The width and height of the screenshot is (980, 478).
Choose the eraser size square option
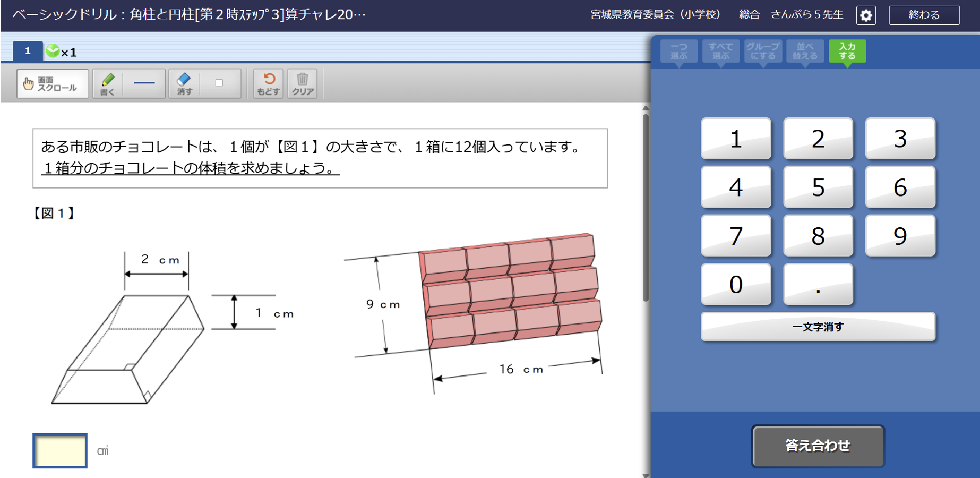tap(219, 83)
